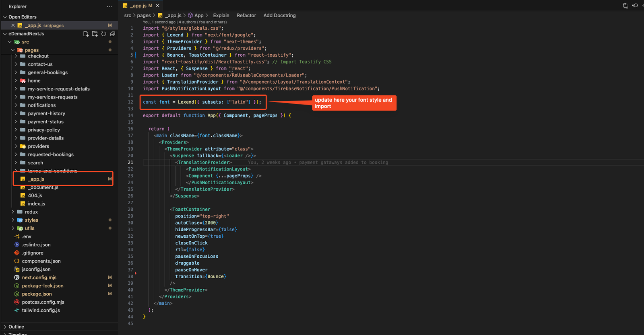Screen dimensions: 644x335
Task: Click the New Folder icon in Explorer
Action: click(x=95, y=34)
